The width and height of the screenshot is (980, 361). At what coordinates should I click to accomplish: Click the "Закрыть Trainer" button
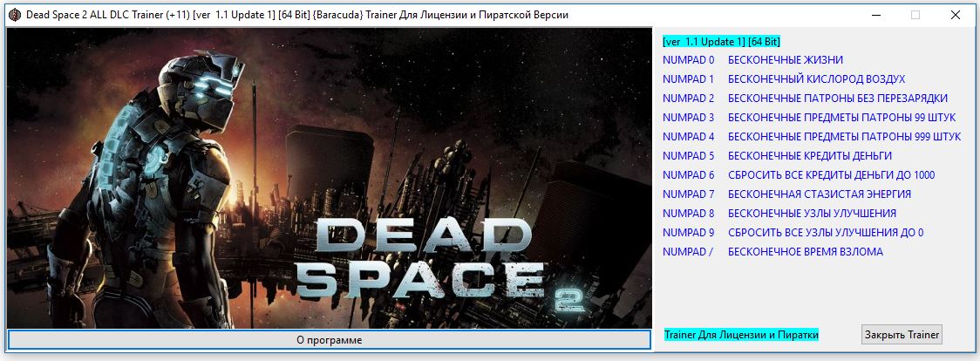click(x=902, y=334)
